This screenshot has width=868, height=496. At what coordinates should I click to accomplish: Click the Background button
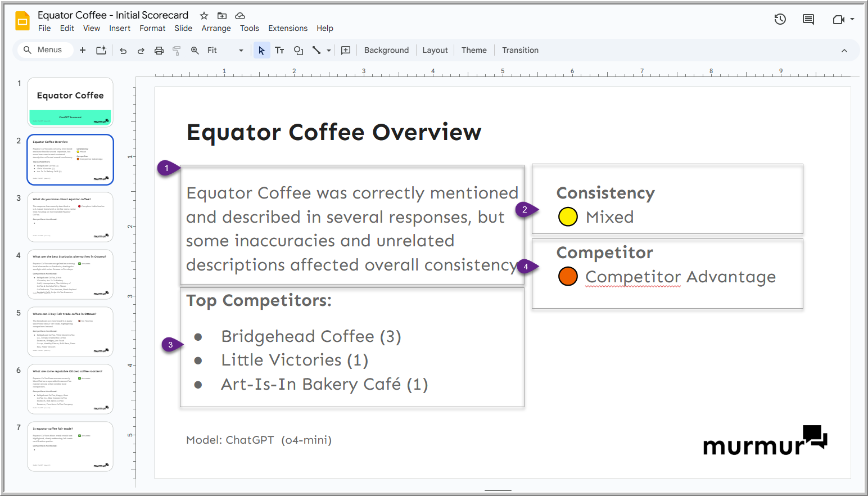click(386, 51)
